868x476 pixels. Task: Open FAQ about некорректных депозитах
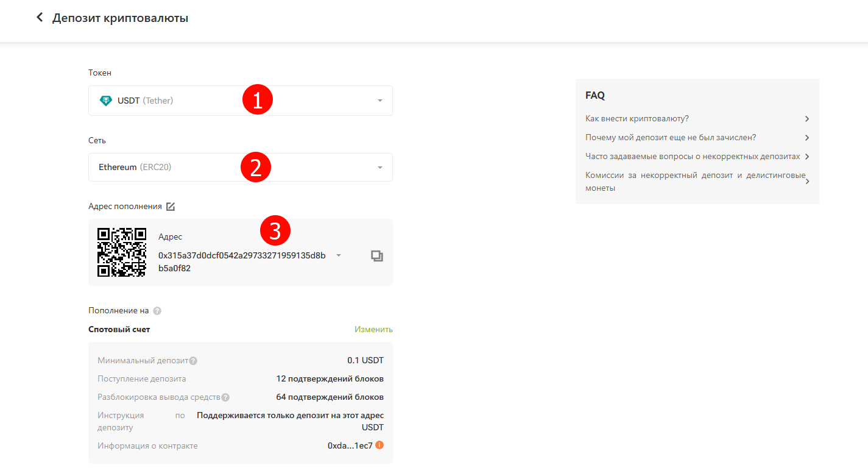[692, 157]
